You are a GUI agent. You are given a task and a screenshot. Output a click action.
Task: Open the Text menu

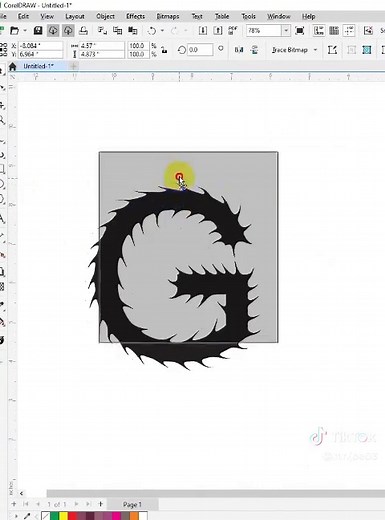click(x=197, y=16)
